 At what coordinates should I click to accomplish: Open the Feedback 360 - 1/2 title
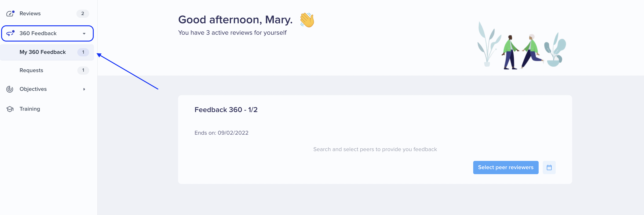pyautogui.click(x=226, y=110)
